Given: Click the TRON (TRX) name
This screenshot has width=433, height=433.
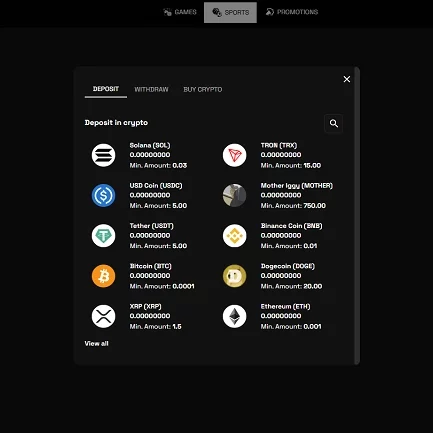Looking at the screenshot, I should (279, 145).
